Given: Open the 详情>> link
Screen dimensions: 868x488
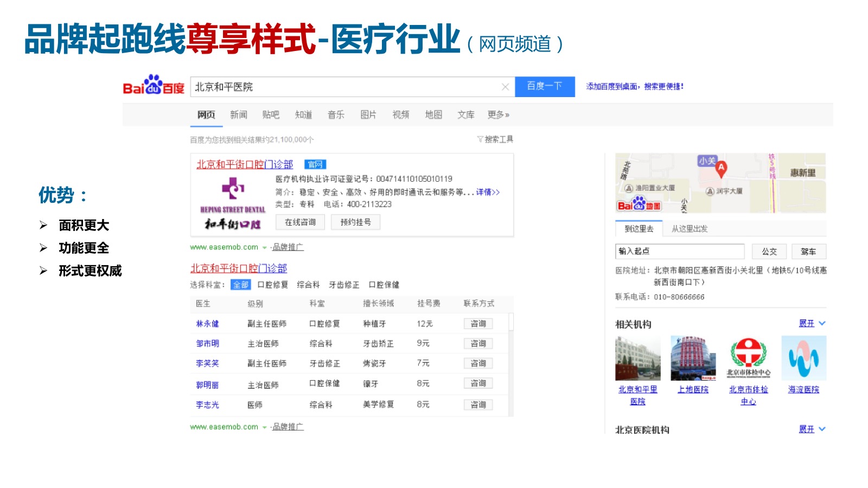Looking at the screenshot, I should 488,192.
